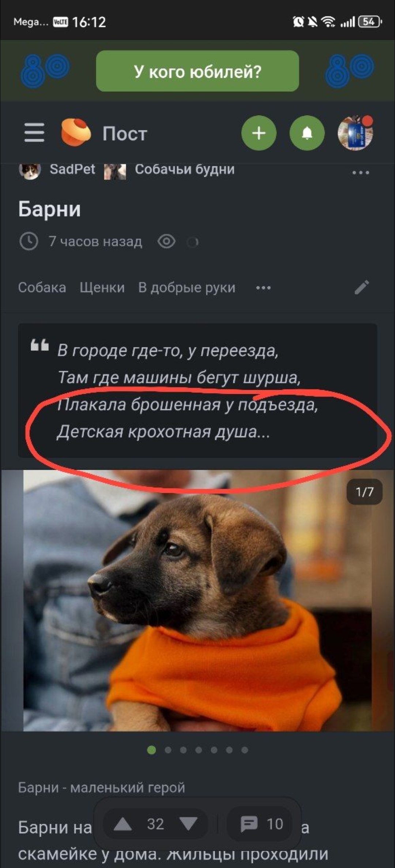395x868 pixels.
Task: Jump to last photo via carousel dot
Action: click(x=245, y=750)
